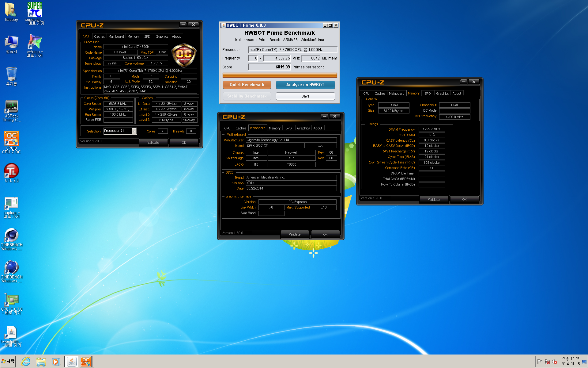Open the super_pi shortcut desktop icon
The width and height of the screenshot is (588, 368).
(x=35, y=13)
